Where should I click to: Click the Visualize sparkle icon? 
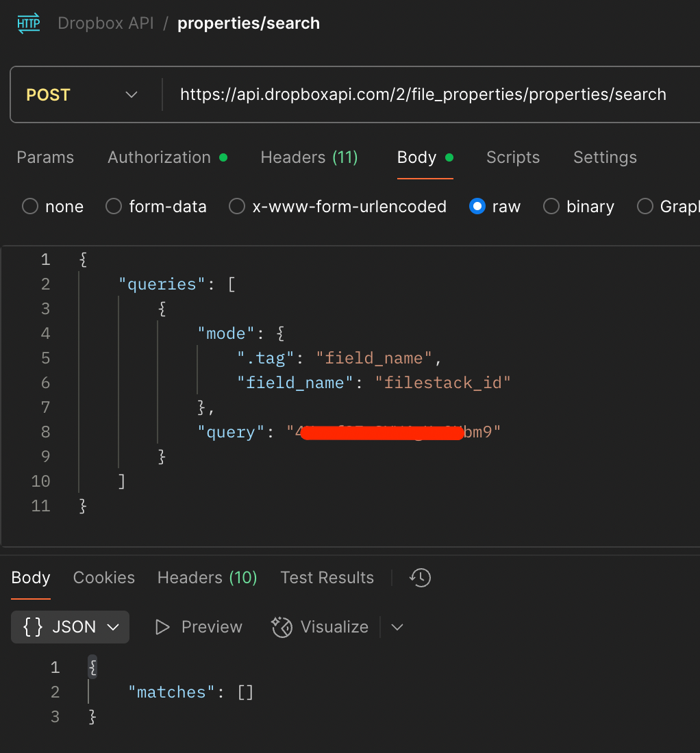[282, 627]
